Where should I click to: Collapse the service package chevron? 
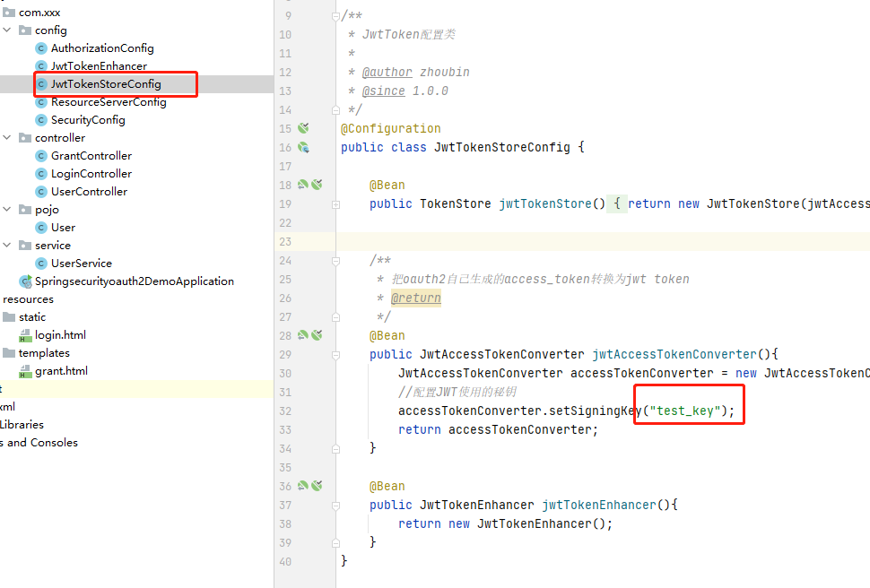tap(6, 245)
